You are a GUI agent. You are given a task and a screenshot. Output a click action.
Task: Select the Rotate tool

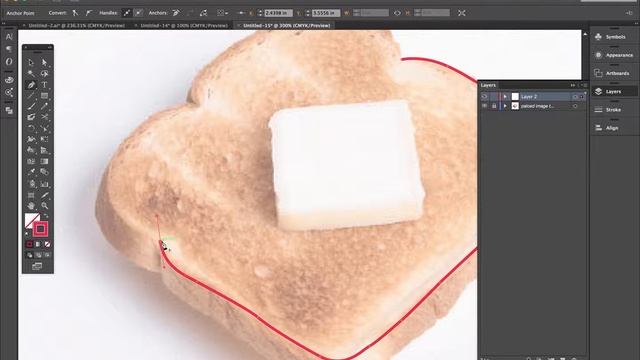31,128
